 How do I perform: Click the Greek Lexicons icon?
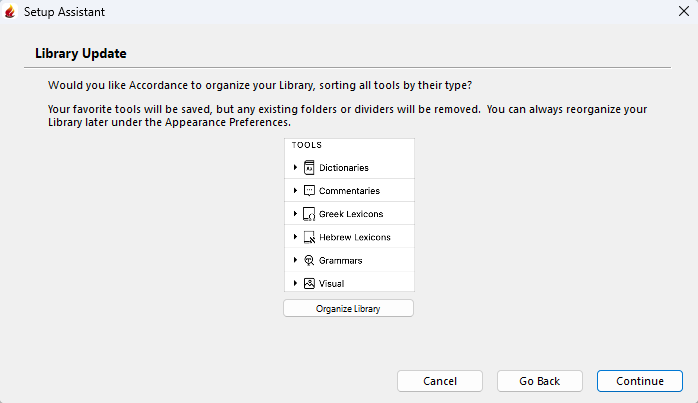click(309, 214)
